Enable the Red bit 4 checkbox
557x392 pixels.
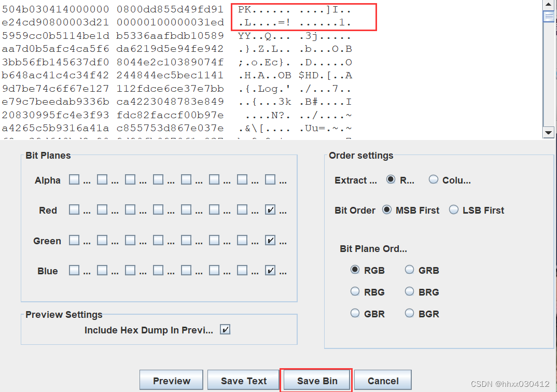pos(158,210)
